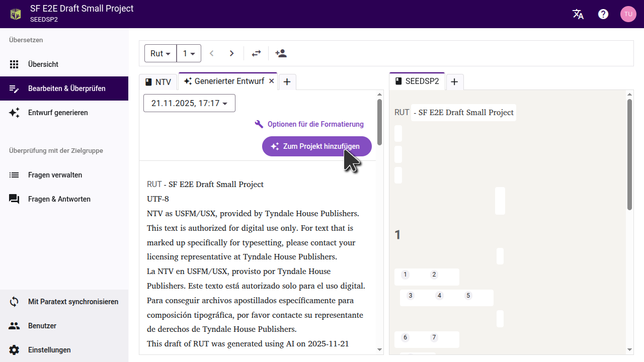The image size is (644, 362).
Task: Open the TU user avatar menu
Action: [x=628, y=14]
